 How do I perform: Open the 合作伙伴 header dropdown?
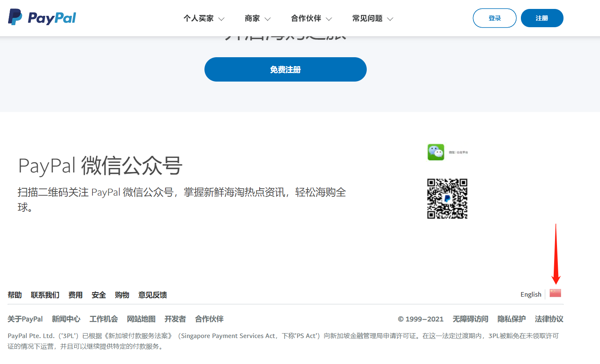(x=311, y=19)
